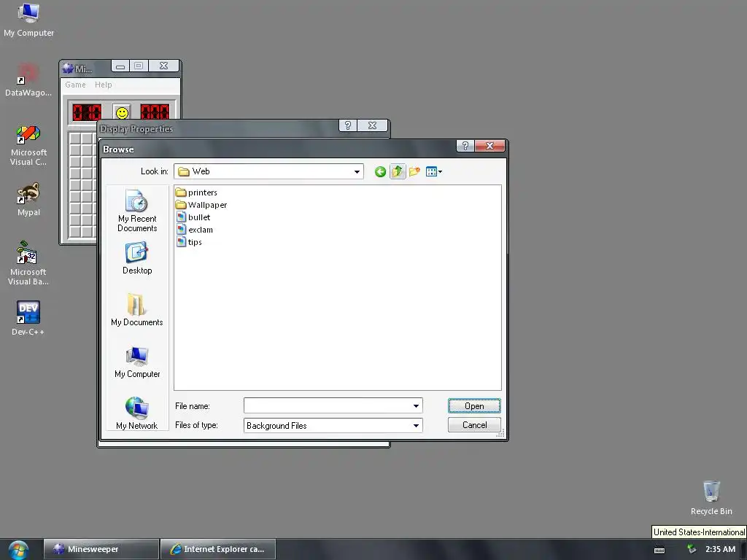
Task: Open the View Menu dropdown in Browse
Action: click(433, 171)
